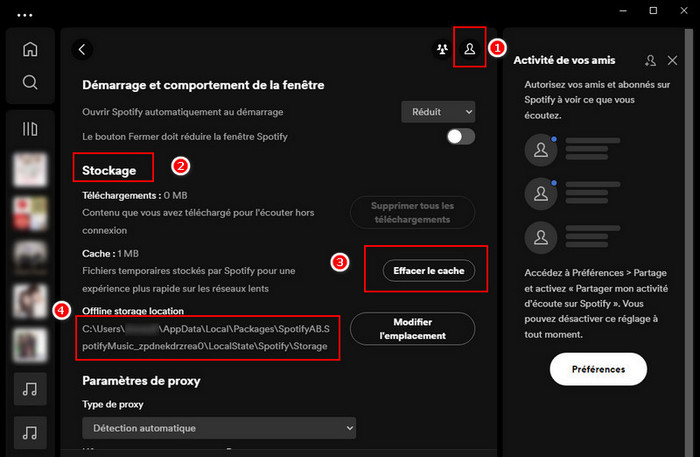Open Your Library icon in the sidebar
Screen dimensions: 700x457
point(30,128)
